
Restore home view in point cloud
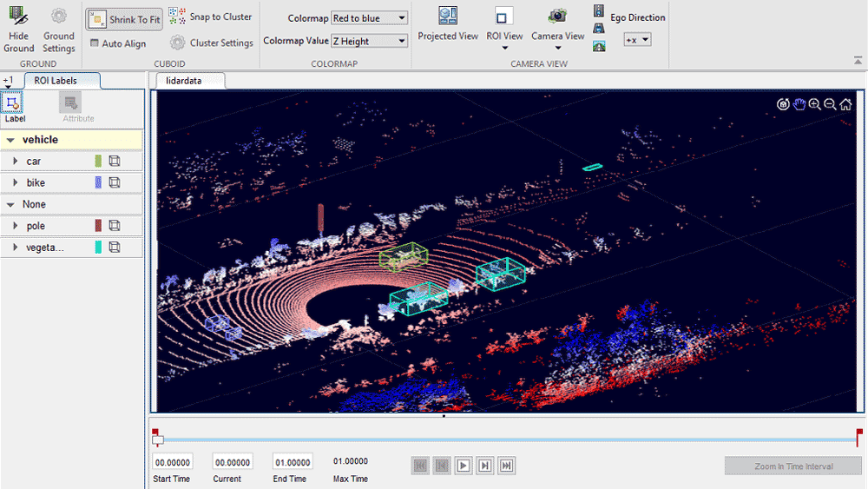pos(845,104)
